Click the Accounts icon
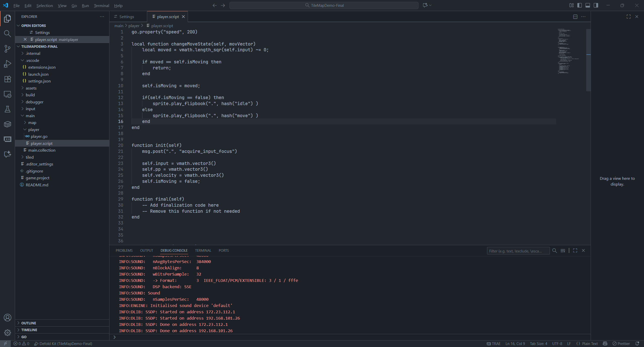The width and height of the screenshot is (644, 347). (x=8, y=317)
